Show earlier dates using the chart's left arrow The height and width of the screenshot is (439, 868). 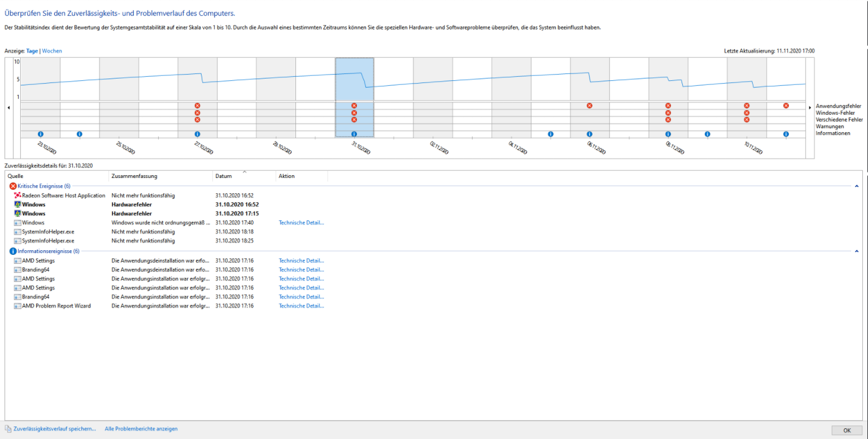[8, 107]
